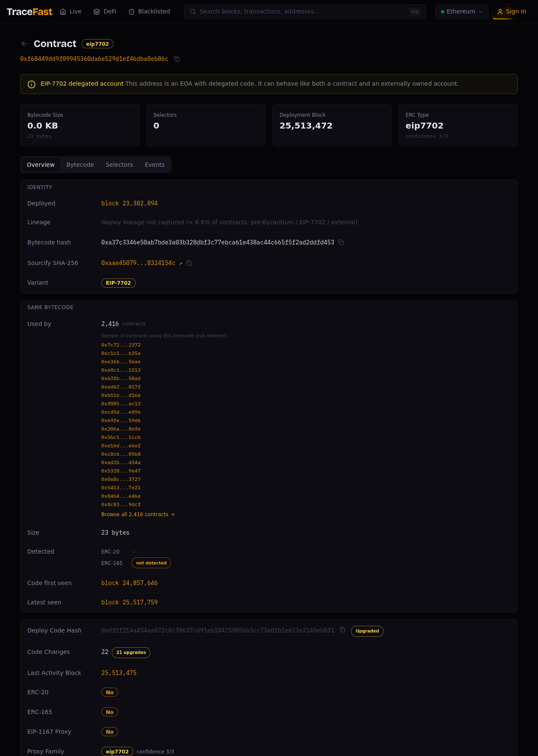Click the 'Deploy Code Hash' label
Screen dimensions: 538x756
(54, 630)
